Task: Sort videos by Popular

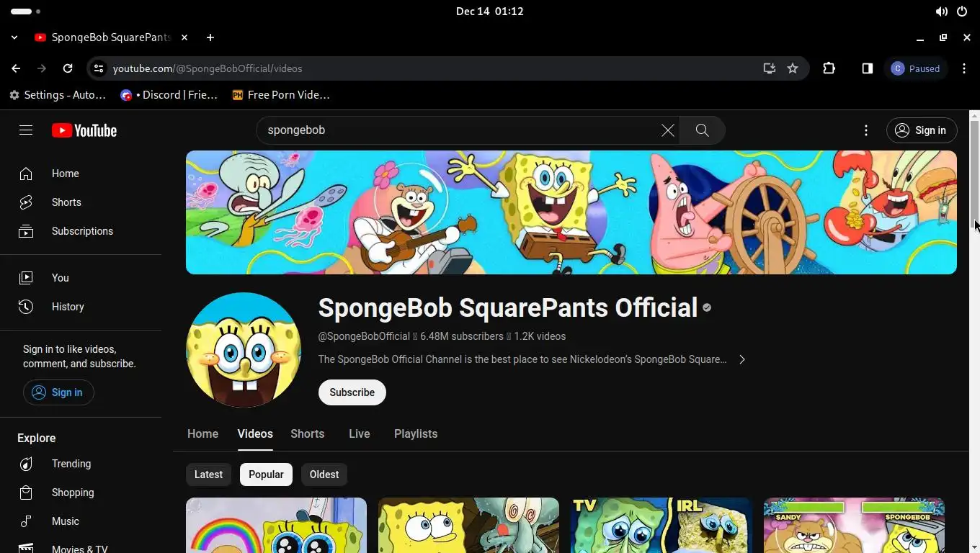Action: [x=266, y=475]
